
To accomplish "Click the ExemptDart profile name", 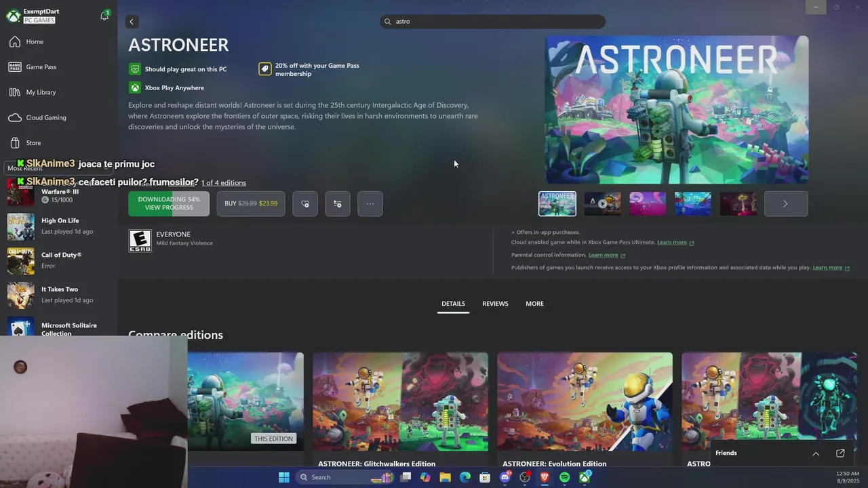I will click(41, 12).
